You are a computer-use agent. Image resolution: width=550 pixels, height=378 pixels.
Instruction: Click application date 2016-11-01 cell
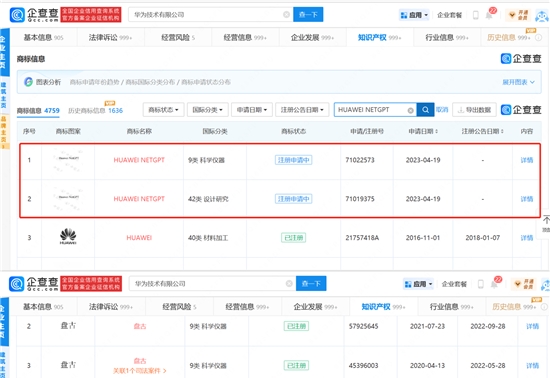click(423, 238)
